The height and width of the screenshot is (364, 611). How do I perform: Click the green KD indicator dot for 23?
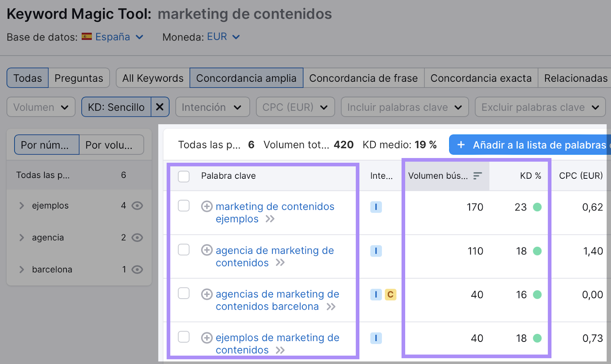tap(537, 207)
